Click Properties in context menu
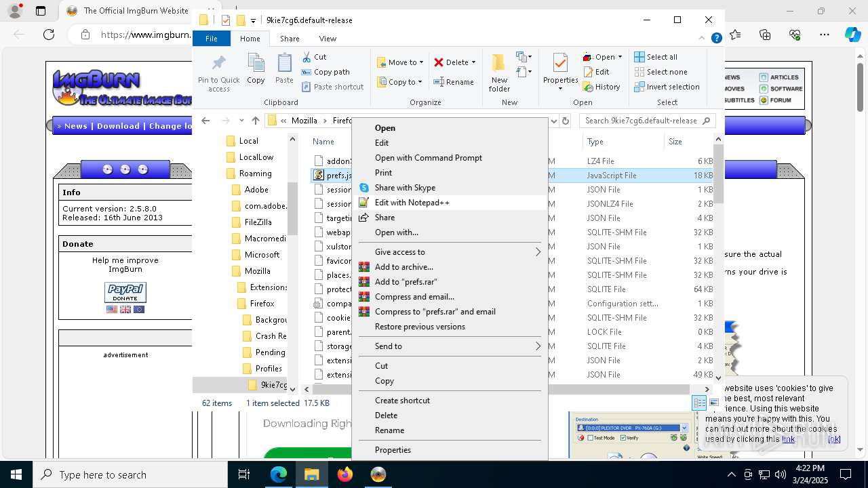The width and height of the screenshot is (868, 488). 450,450
